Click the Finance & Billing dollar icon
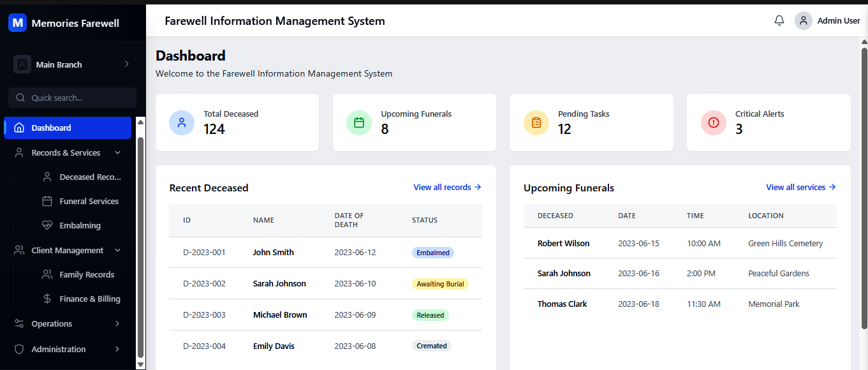Image resolution: width=868 pixels, height=370 pixels. tap(47, 299)
